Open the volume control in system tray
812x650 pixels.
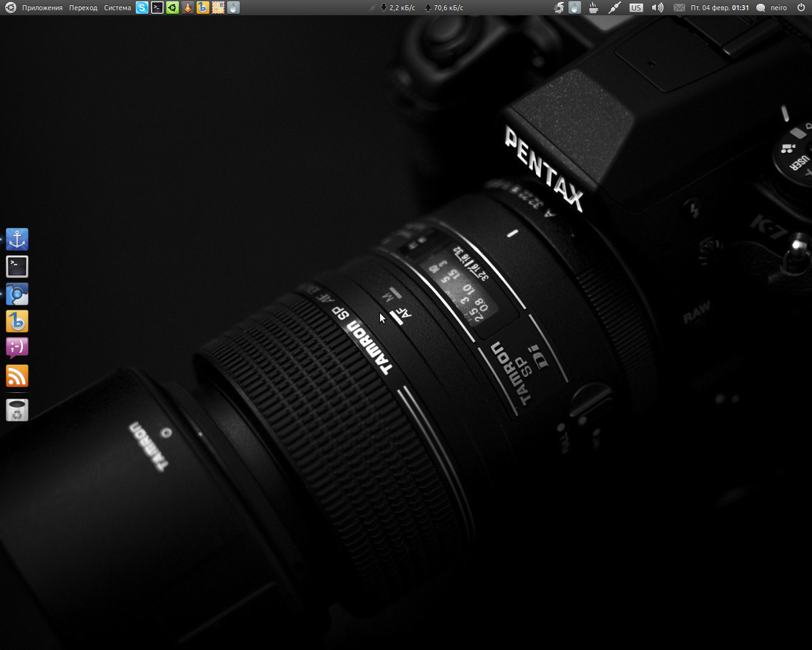[658, 8]
